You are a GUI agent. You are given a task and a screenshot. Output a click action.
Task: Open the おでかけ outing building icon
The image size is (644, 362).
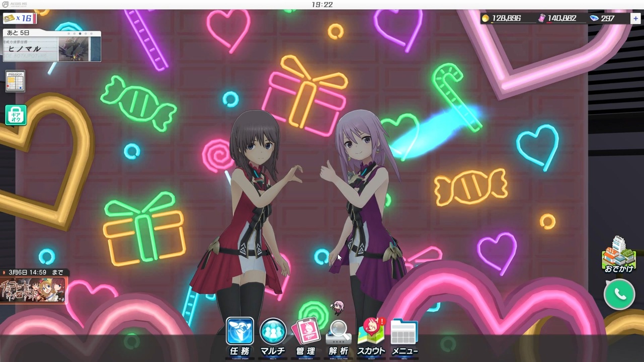(x=619, y=254)
